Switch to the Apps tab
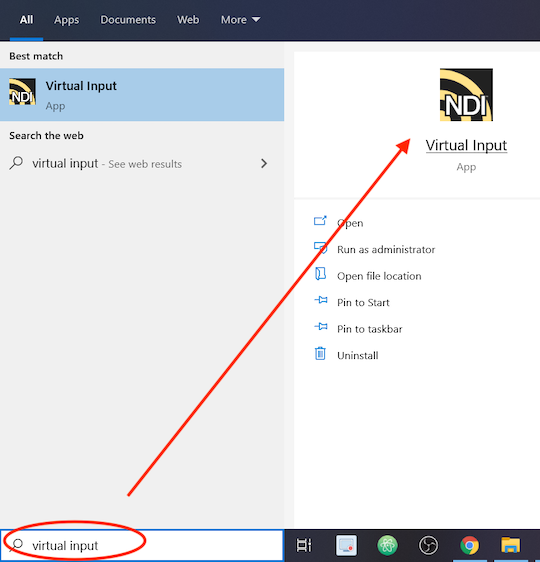This screenshot has height=562, width=540. coord(66,20)
